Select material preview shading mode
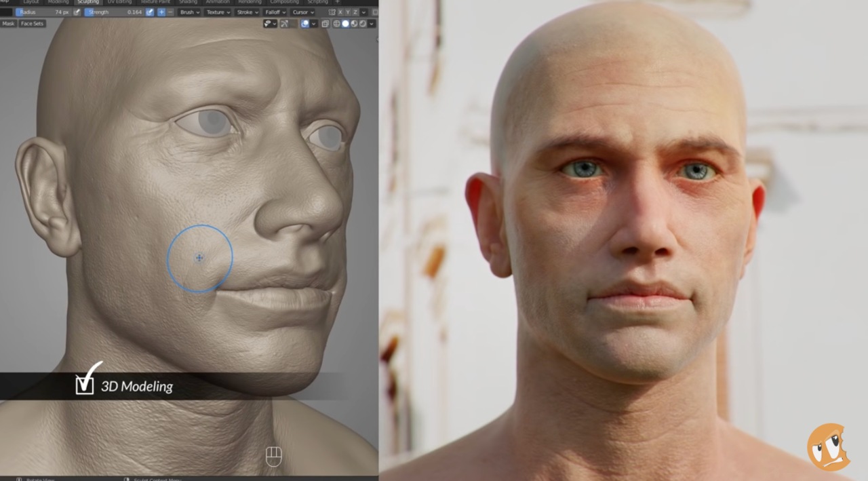 pos(353,24)
